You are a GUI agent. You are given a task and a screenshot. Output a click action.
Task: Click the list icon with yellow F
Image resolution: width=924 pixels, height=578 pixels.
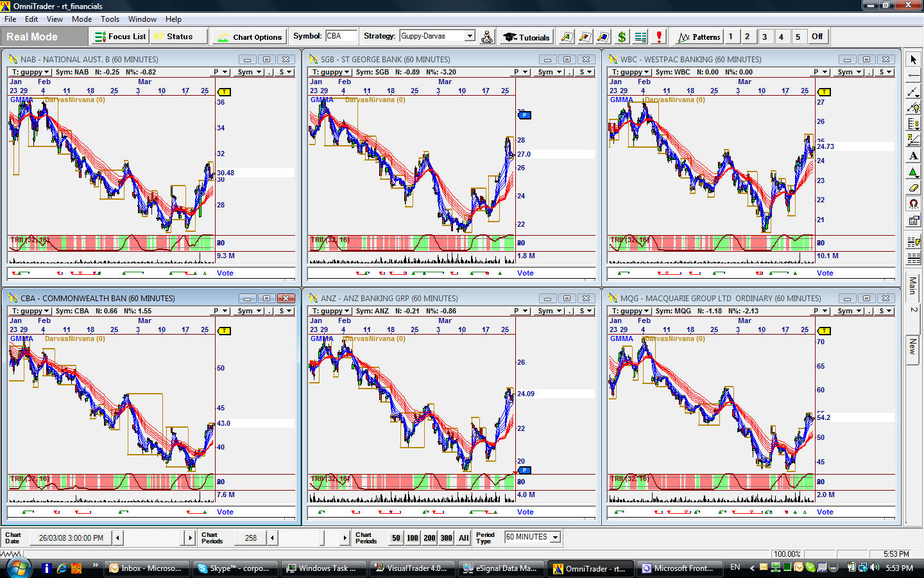tap(913, 243)
